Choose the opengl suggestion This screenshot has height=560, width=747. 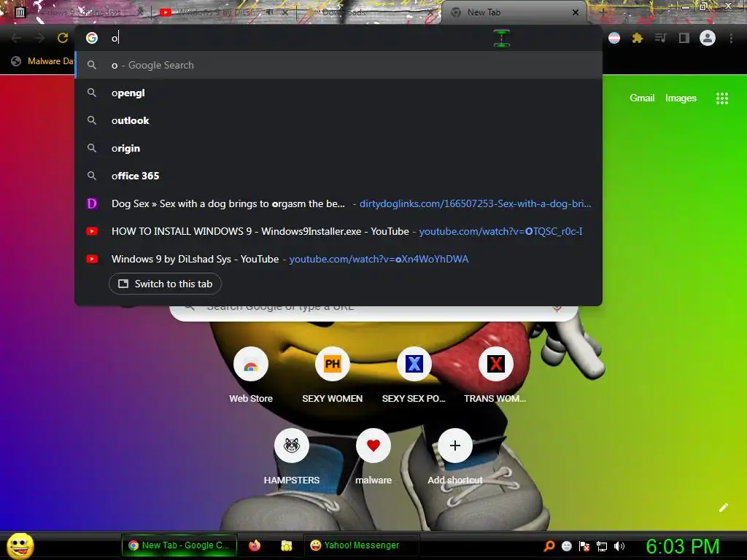point(338,93)
